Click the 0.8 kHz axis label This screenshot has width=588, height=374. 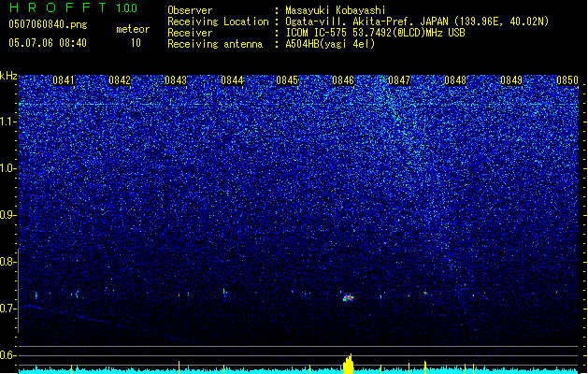tap(8, 262)
